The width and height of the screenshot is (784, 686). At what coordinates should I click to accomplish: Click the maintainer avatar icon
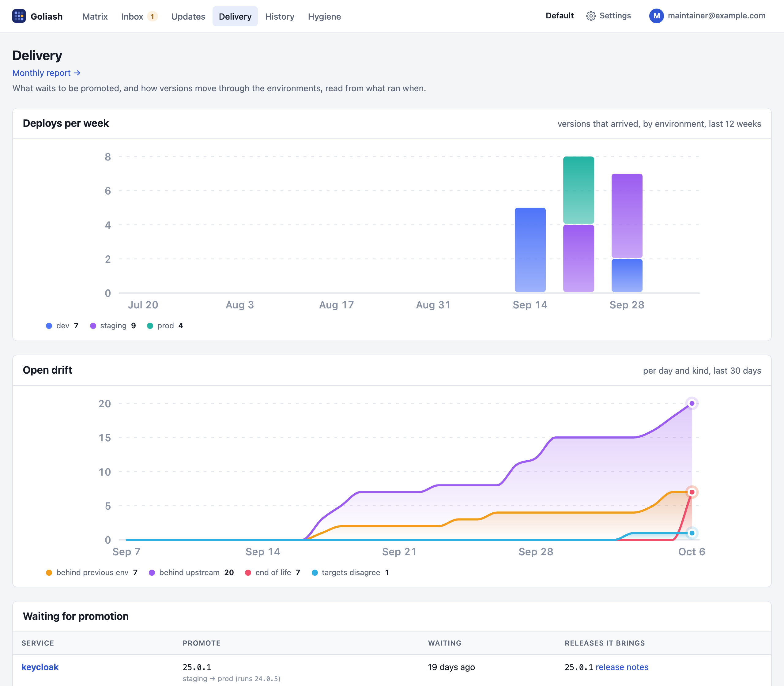click(656, 16)
